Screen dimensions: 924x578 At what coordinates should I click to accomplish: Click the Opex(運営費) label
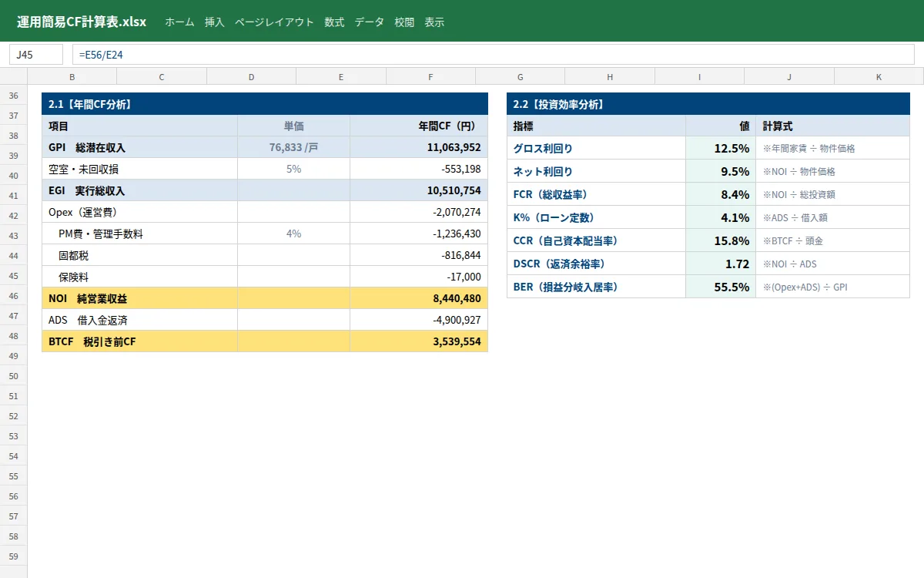click(139, 212)
